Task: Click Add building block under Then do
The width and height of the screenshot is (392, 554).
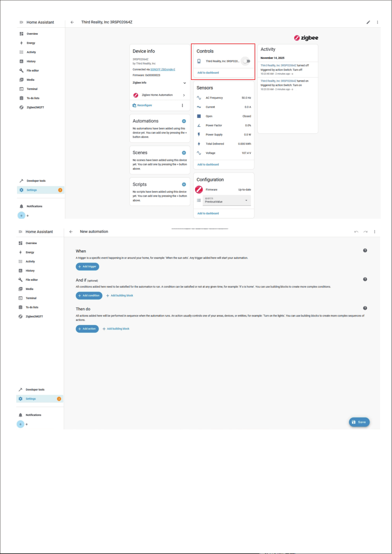Action: coord(116,329)
